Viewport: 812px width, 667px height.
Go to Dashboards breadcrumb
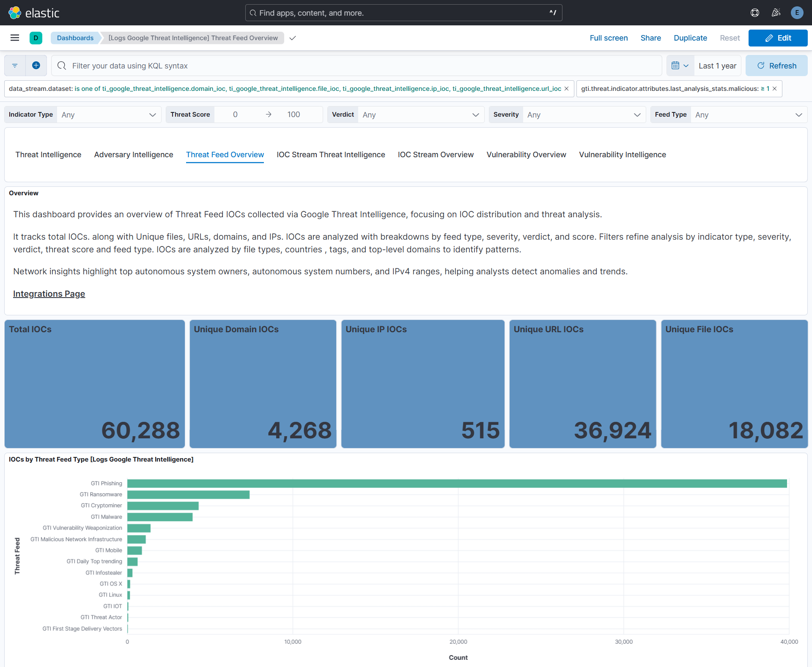pos(75,38)
